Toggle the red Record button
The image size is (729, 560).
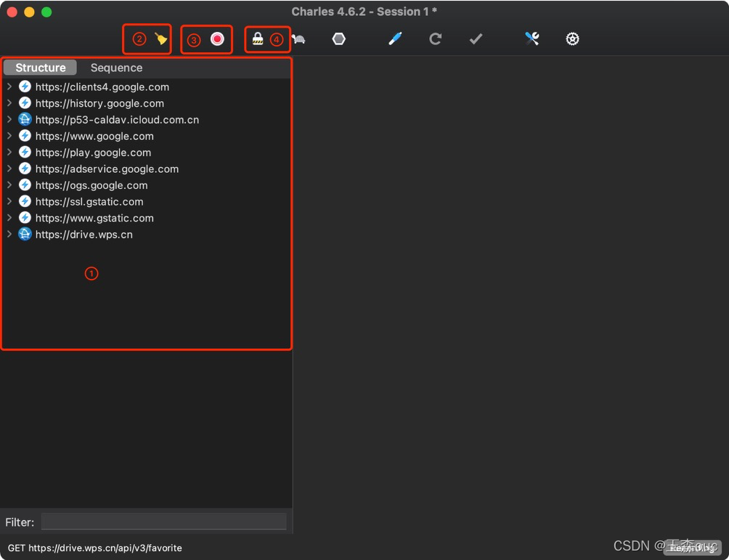(x=217, y=38)
